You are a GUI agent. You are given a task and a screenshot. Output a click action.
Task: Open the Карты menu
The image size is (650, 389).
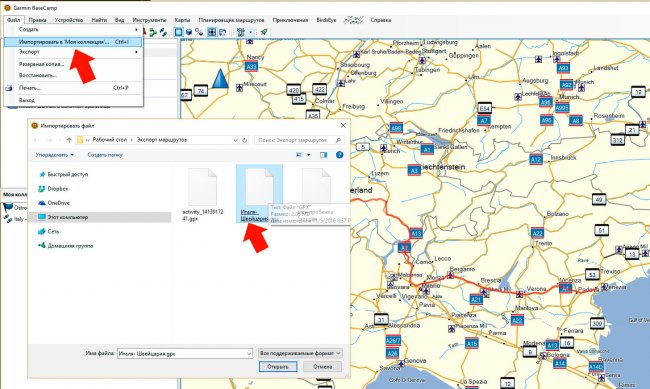click(x=182, y=20)
